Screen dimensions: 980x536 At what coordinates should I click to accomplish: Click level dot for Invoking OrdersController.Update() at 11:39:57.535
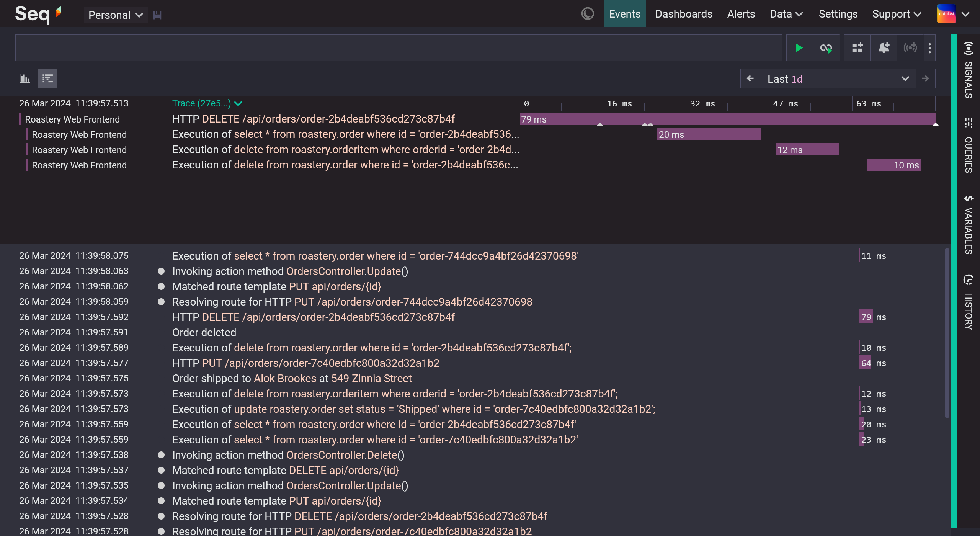click(161, 485)
